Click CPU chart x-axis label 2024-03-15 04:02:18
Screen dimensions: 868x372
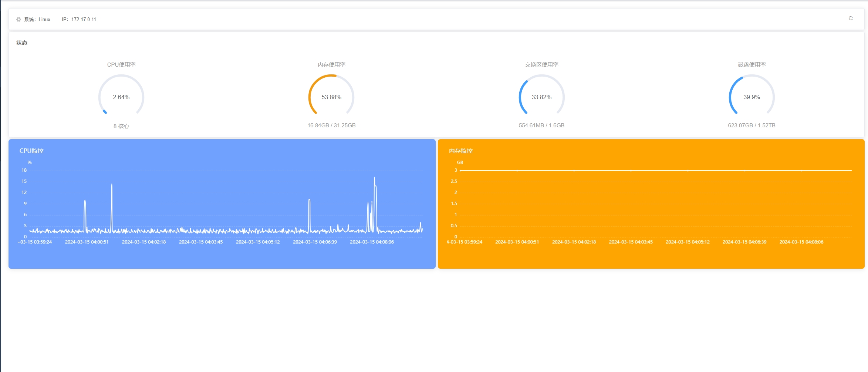coord(144,242)
